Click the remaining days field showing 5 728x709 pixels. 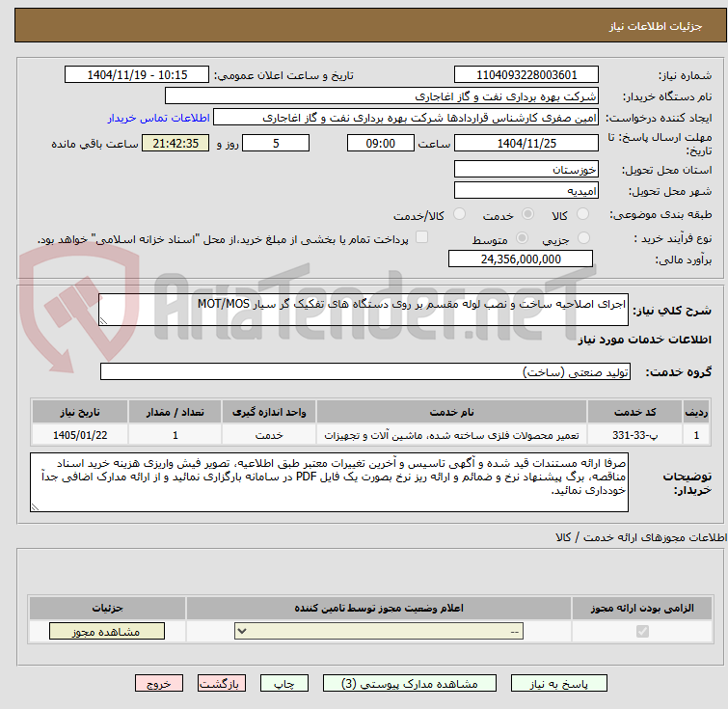[276, 143]
